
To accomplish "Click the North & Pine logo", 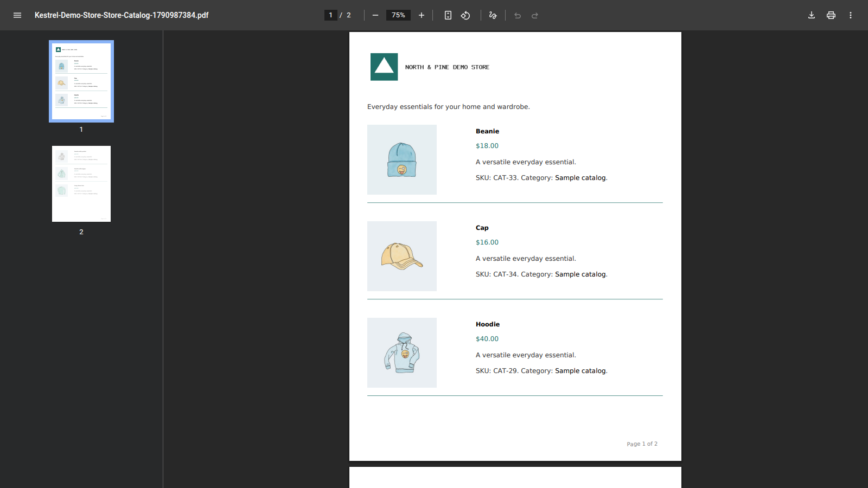I will [384, 67].
